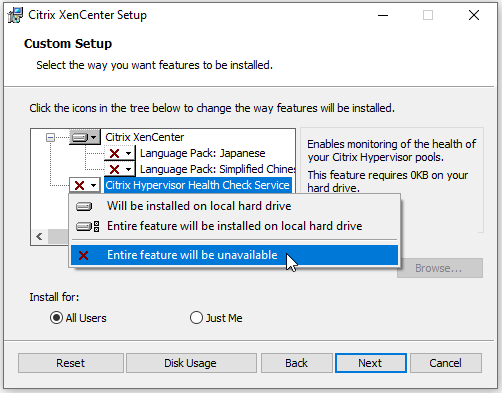Viewport: 502px width, 393px height.
Task: Click the Next button
Action: tap(371, 363)
